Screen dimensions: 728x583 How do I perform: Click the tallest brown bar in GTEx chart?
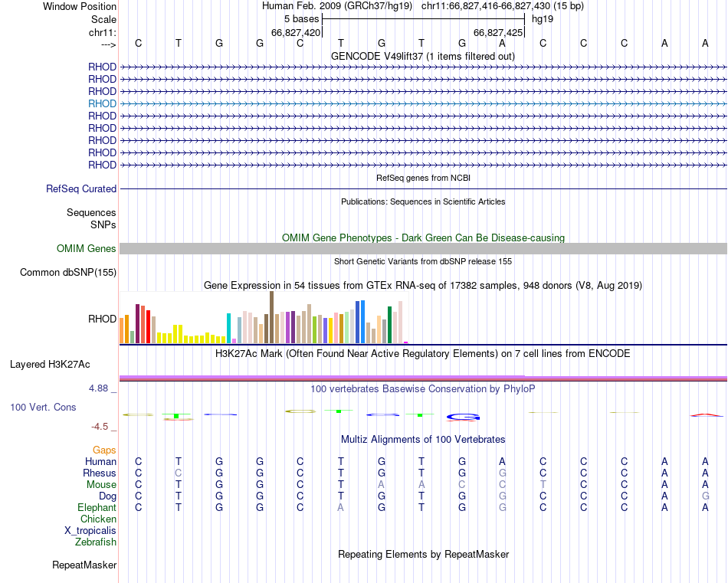tap(271, 317)
